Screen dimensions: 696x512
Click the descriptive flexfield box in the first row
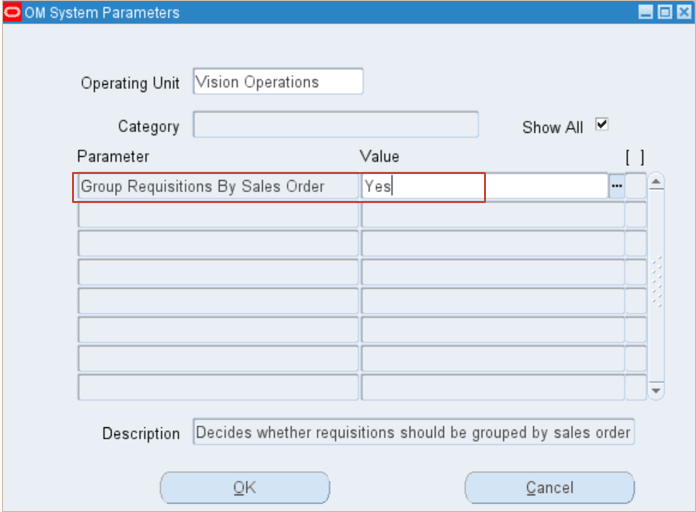(636, 186)
